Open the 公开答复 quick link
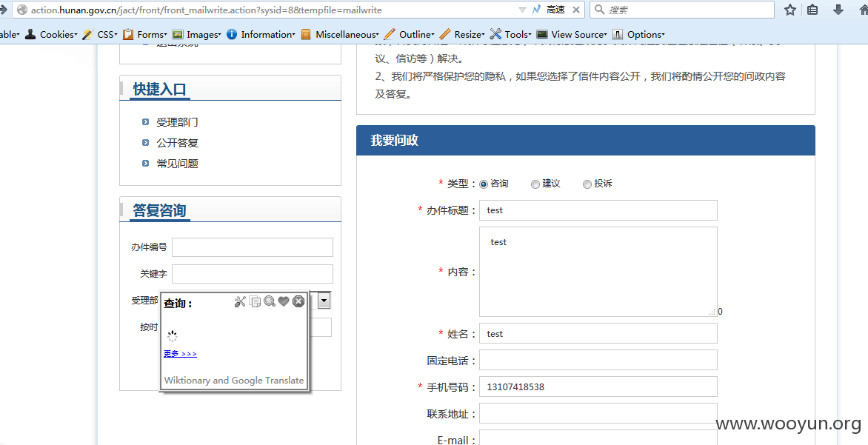Image resolution: width=868 pixels, height=445 pixels. 177,143
